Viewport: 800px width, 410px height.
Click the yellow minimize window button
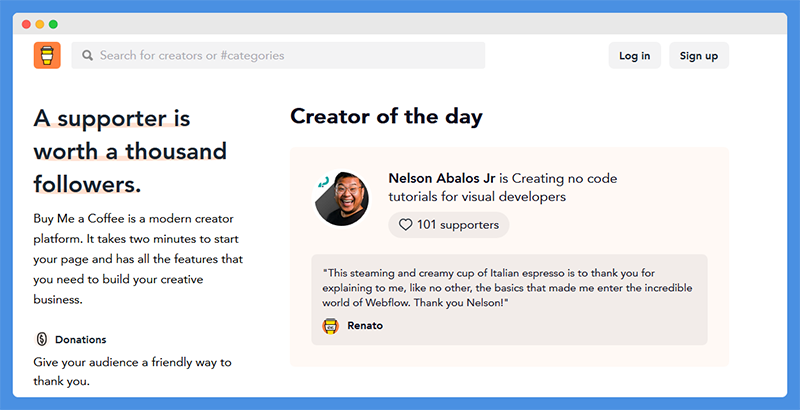(x=40, y=24)
